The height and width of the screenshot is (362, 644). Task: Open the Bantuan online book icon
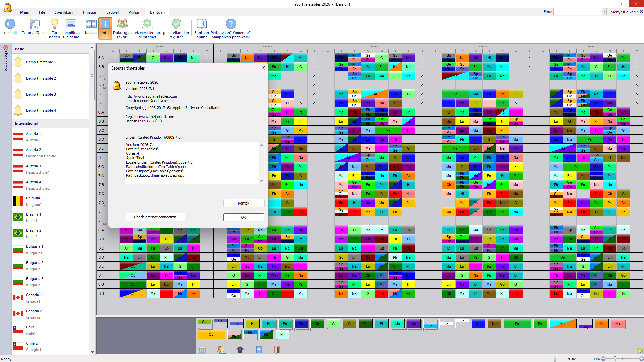point(201,24)
